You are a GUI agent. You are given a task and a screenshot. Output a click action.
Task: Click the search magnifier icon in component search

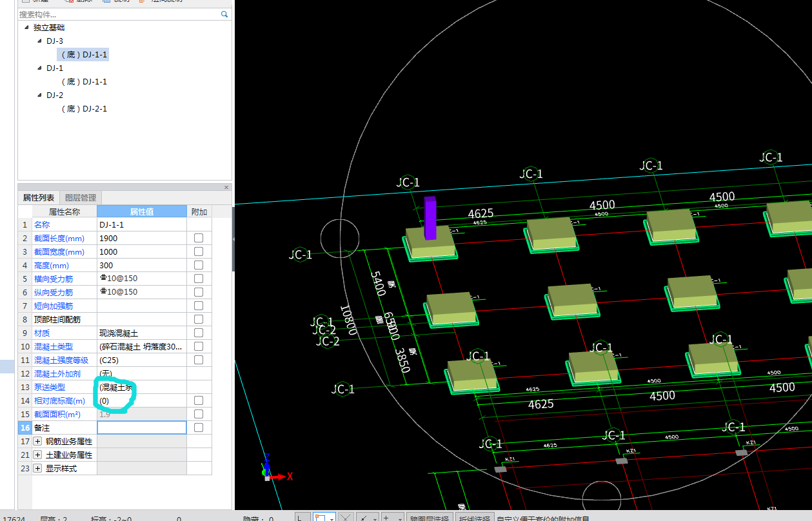(x=224, y=14)
